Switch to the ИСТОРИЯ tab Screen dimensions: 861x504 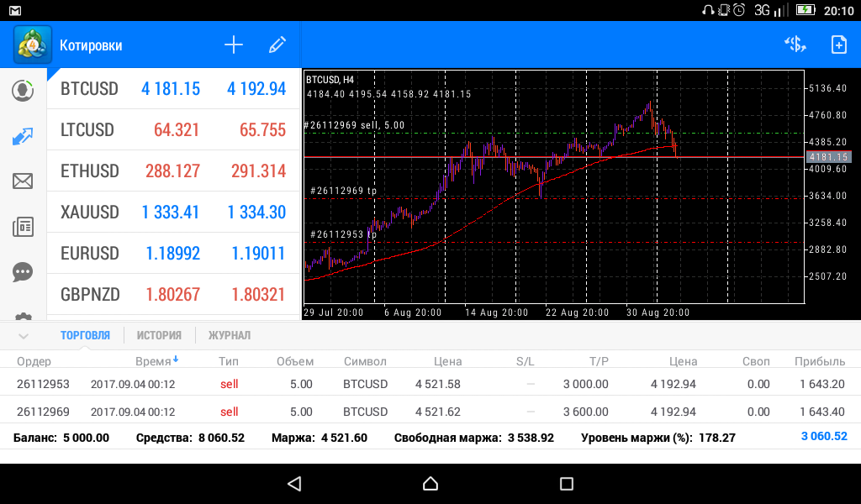click(x=159, y=335)
